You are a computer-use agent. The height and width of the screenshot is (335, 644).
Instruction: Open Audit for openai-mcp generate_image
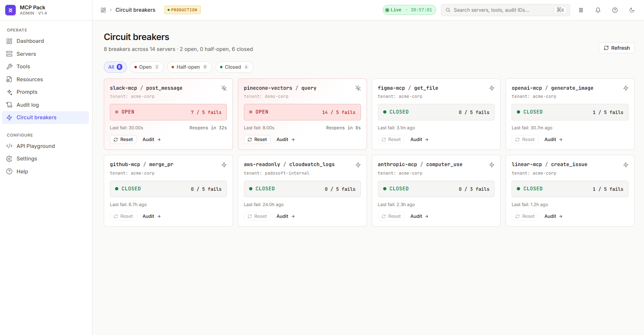point(553,139)
